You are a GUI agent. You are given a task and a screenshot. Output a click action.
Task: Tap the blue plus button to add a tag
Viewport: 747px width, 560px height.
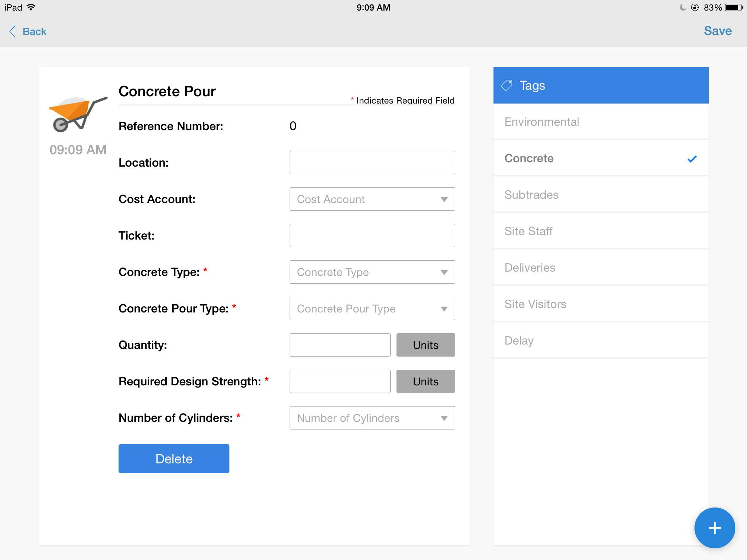click(x=714, y=528)
